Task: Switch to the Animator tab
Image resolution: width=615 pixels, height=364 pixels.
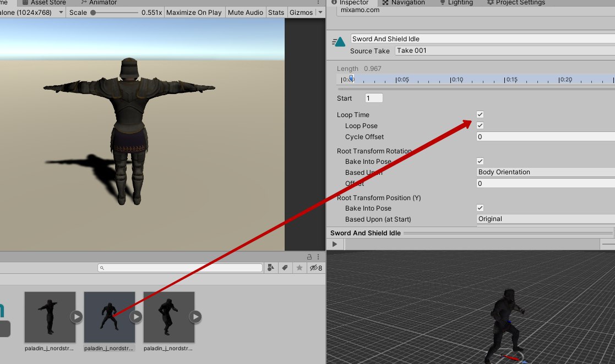Action: coord(99,2)
